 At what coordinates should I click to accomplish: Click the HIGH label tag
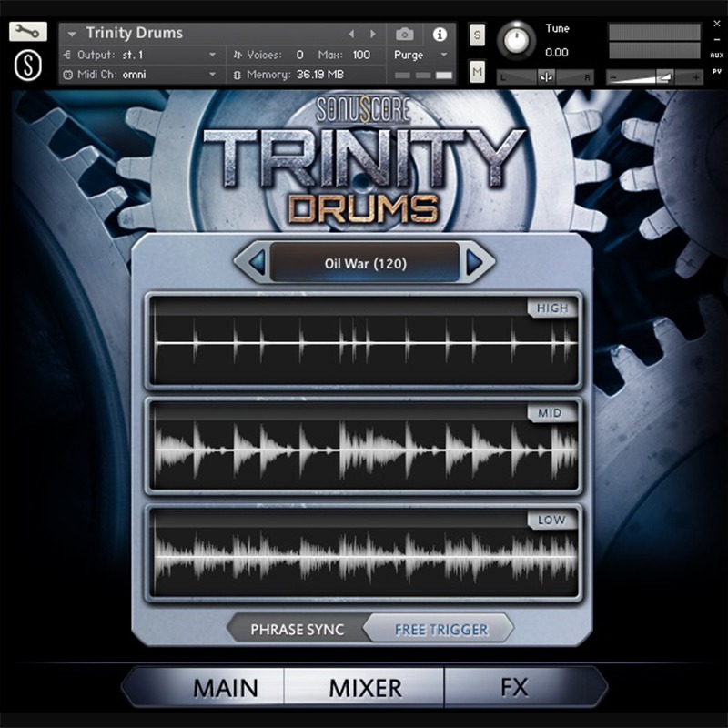(x=552, y=308)
